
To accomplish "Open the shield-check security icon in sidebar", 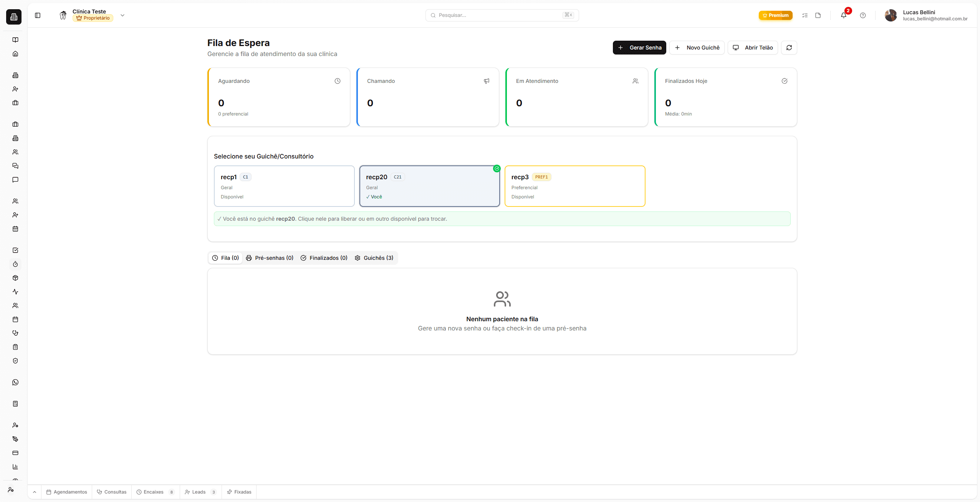I will [15, 361].
